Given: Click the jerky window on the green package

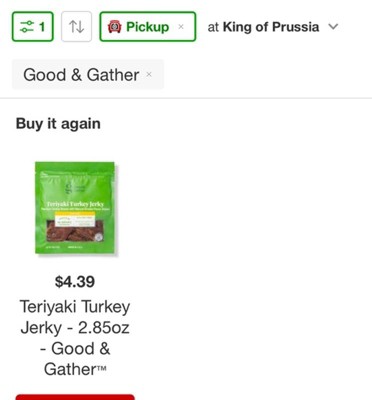Looking at the screenshot, I should (74, 230).
